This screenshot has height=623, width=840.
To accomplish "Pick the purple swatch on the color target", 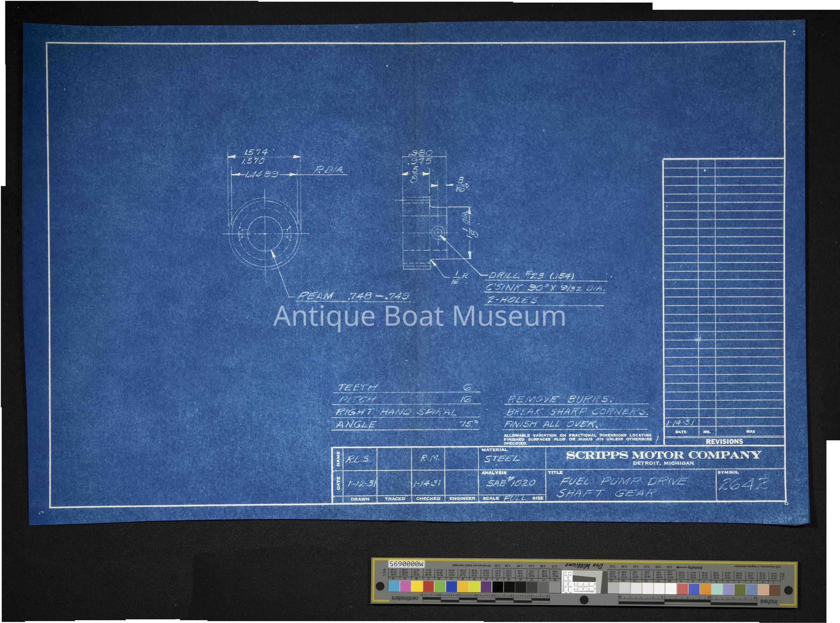I will tap(486, 587).
